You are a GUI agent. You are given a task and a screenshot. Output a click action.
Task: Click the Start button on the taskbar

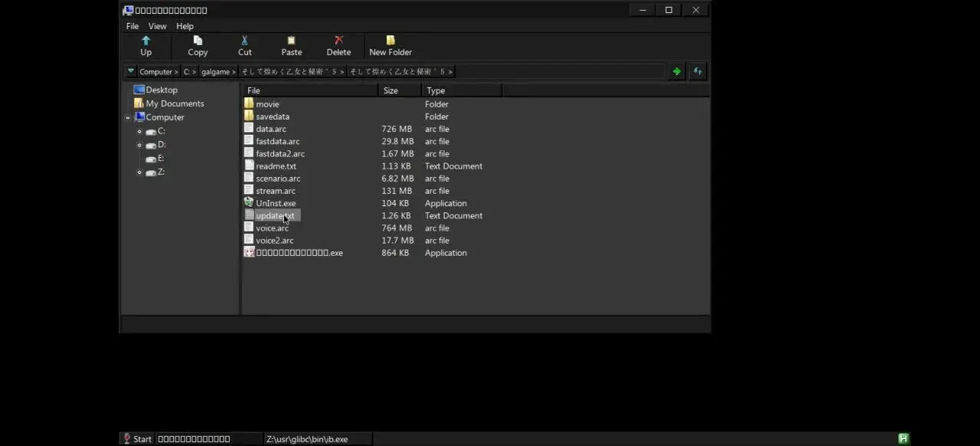pyautogui.click(x=138, y=439)
